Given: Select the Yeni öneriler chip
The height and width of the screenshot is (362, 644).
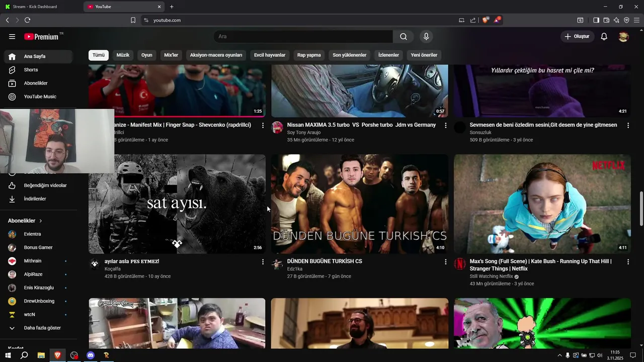Looking at the screenshot, I should tap(424, 55).
